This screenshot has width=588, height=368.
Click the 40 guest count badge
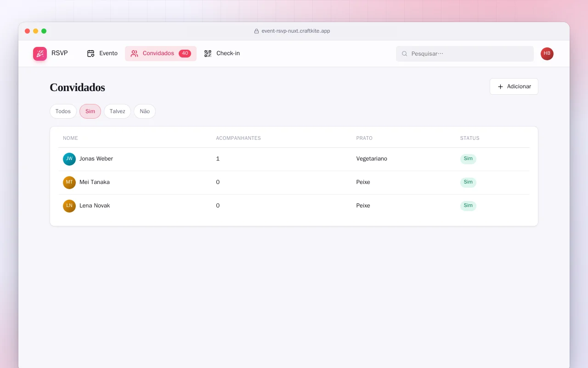185,53
